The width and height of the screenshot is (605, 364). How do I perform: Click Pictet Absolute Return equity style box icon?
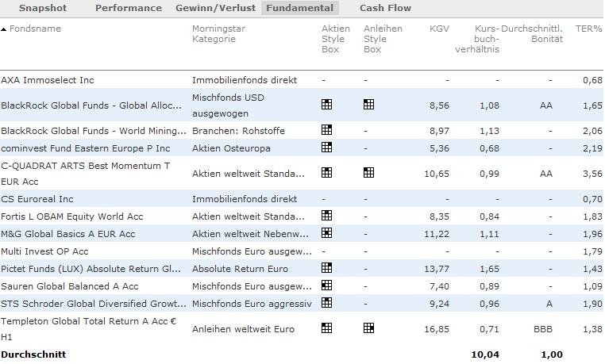(326, 268)
